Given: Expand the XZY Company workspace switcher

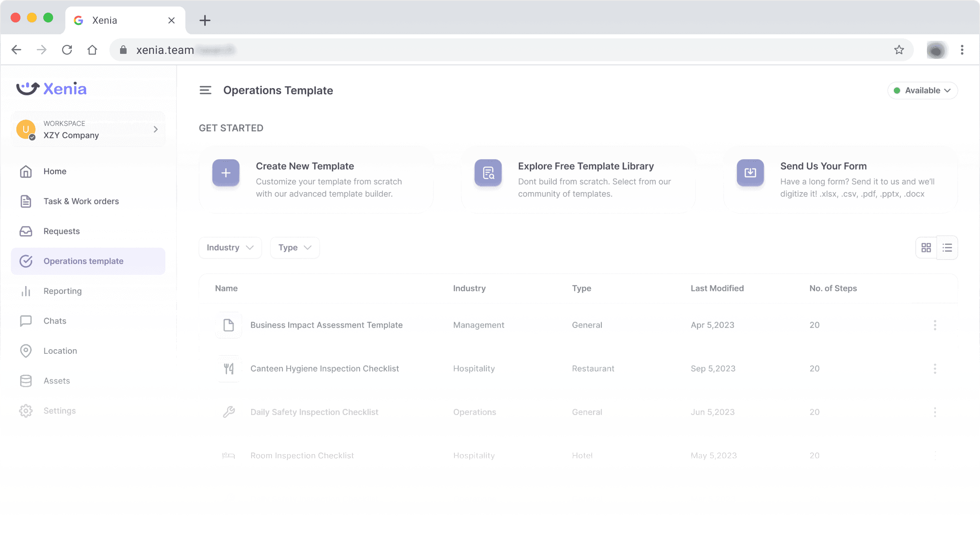Looking at the screenshot, I should click(x=88, y=129).
